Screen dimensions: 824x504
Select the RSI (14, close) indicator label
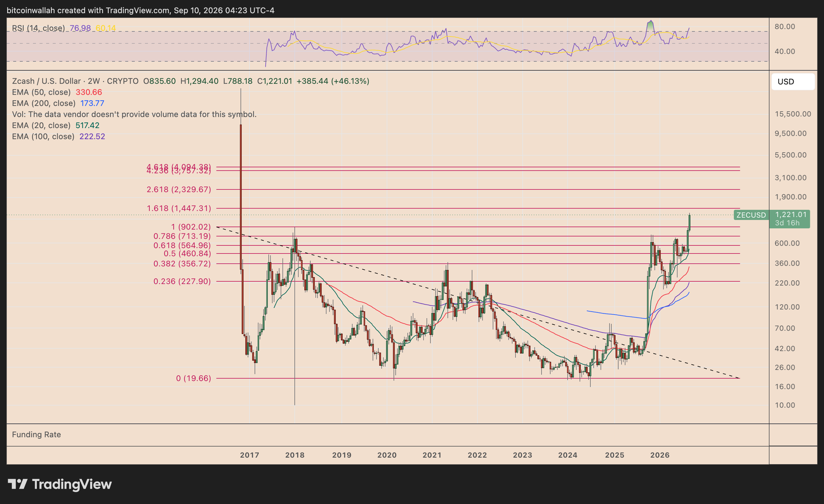coord(38,28)
